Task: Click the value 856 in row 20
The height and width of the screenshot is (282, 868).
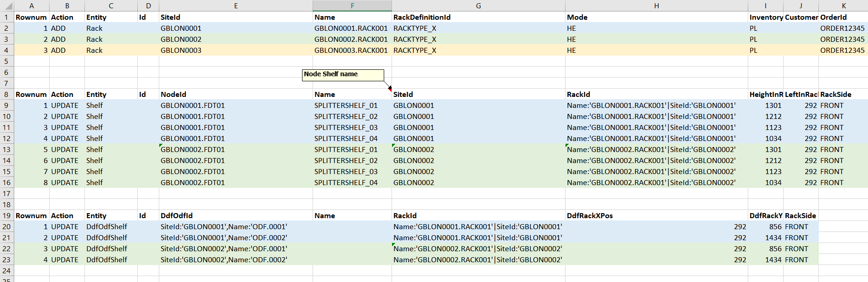Action: [766, 226]
